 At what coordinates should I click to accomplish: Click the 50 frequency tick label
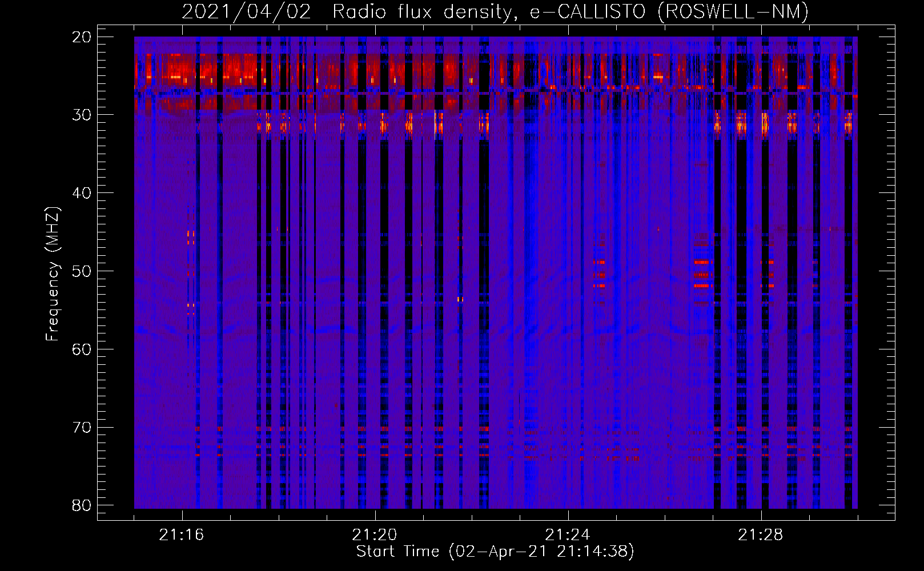pos(82,271)
